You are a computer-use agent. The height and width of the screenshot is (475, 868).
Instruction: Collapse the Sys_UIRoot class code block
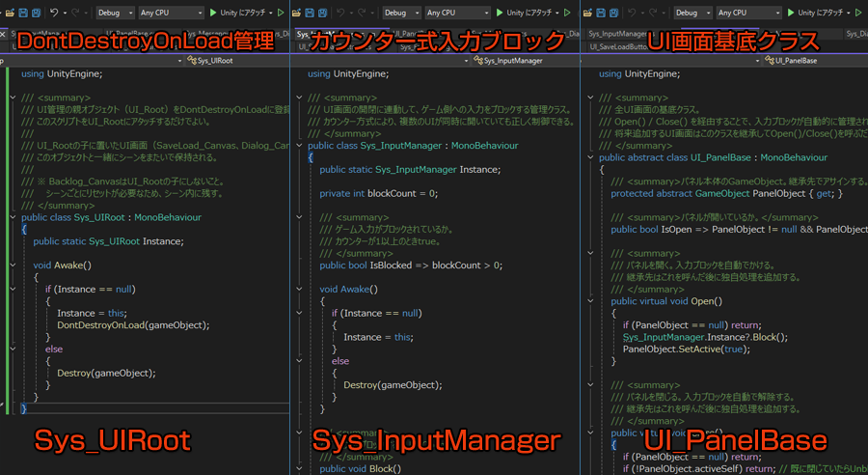coord(12,218)
